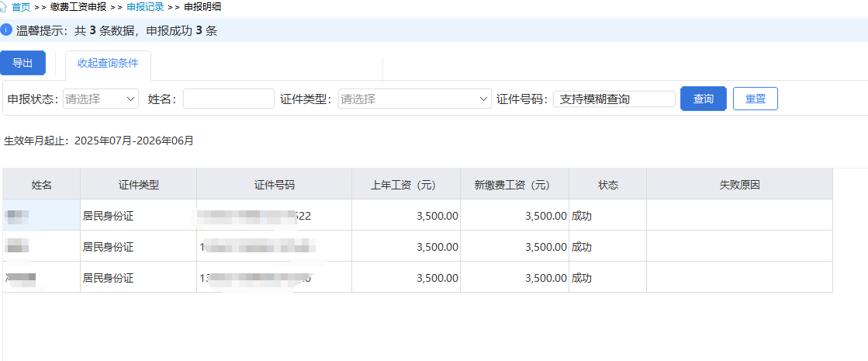Click the 导出 export button
Image resolution: width=868 pixels, height=361 pixels.
[x=22, y=64]
